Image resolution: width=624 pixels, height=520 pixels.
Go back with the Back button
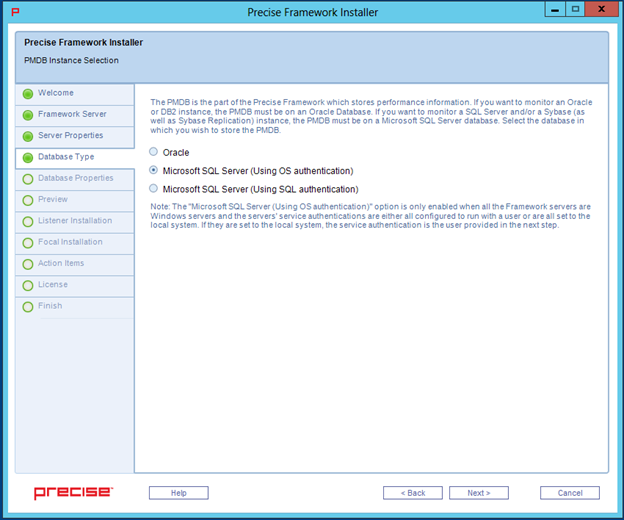[413, 493]
